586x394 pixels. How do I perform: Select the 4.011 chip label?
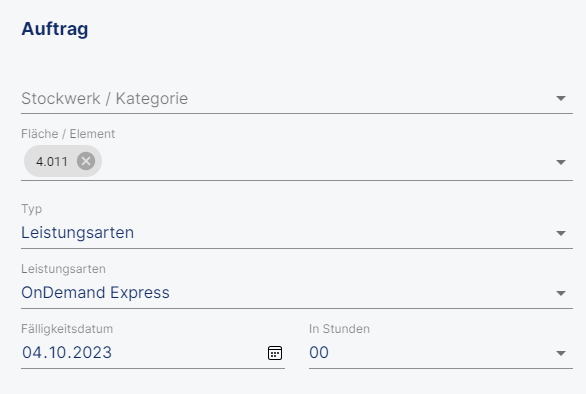pos(52,161)
